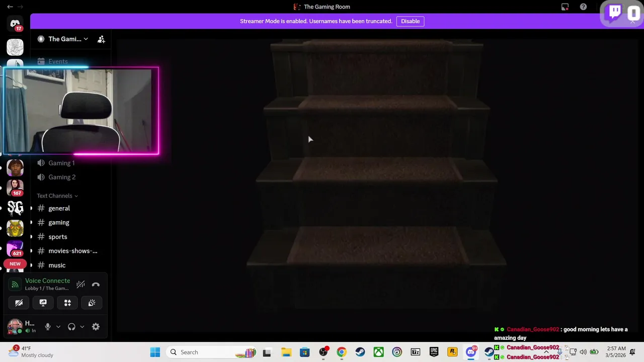Open the Events section
The width and height of the screenshot is (644, 362).
pyautogui.click(x=58, y=61)
